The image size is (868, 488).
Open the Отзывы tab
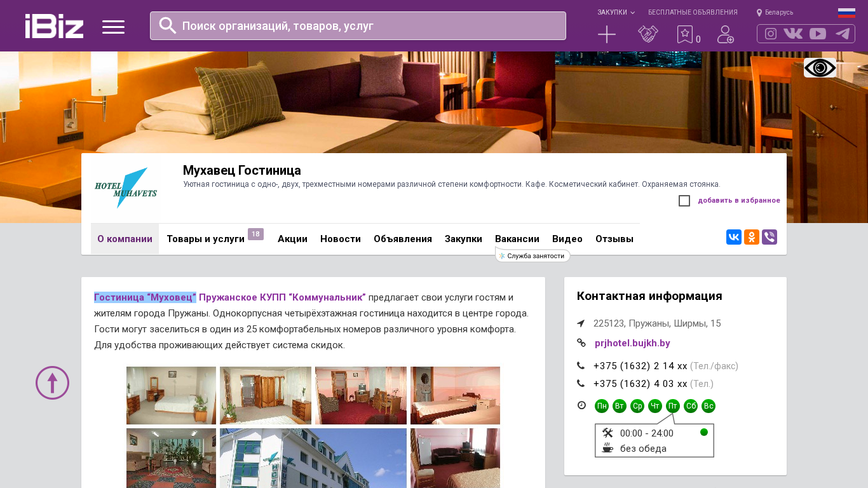(x=614, y=239)
